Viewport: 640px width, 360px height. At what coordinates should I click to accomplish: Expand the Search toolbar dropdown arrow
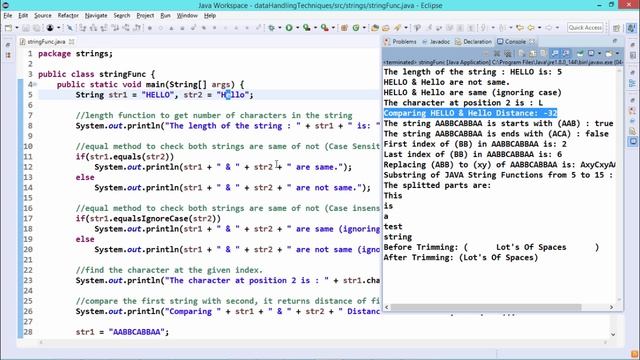[x=406, y=28]
